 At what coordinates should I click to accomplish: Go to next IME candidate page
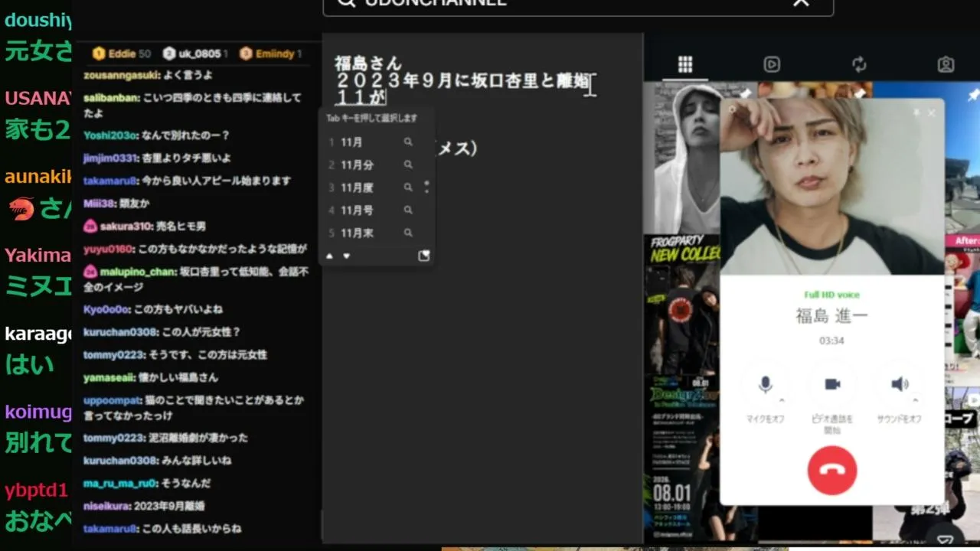point(346,256)
